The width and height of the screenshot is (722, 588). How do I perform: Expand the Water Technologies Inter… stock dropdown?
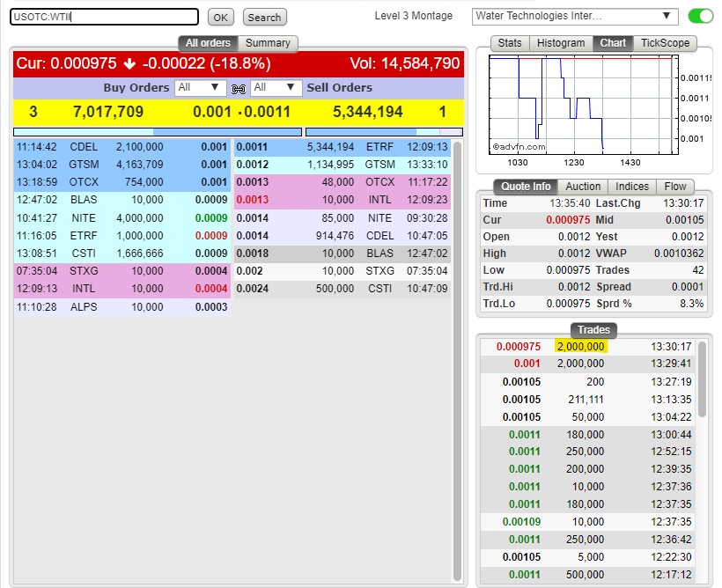click(x=575, y=16)
